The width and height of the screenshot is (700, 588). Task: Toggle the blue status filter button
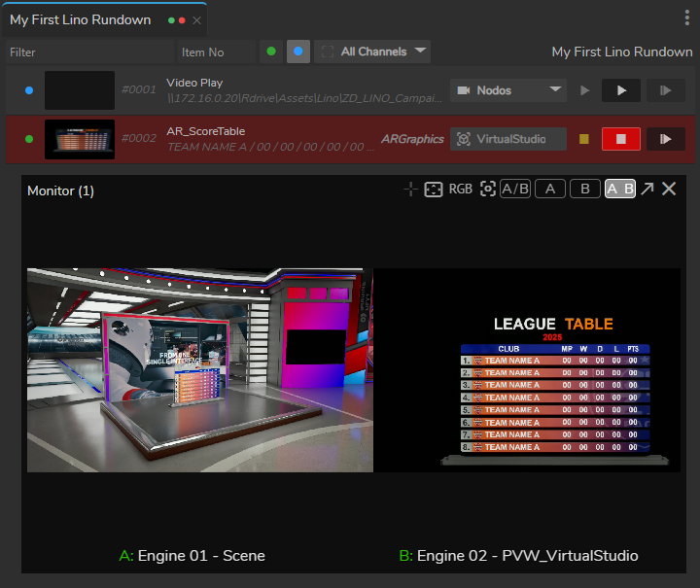tap(298, 52)
